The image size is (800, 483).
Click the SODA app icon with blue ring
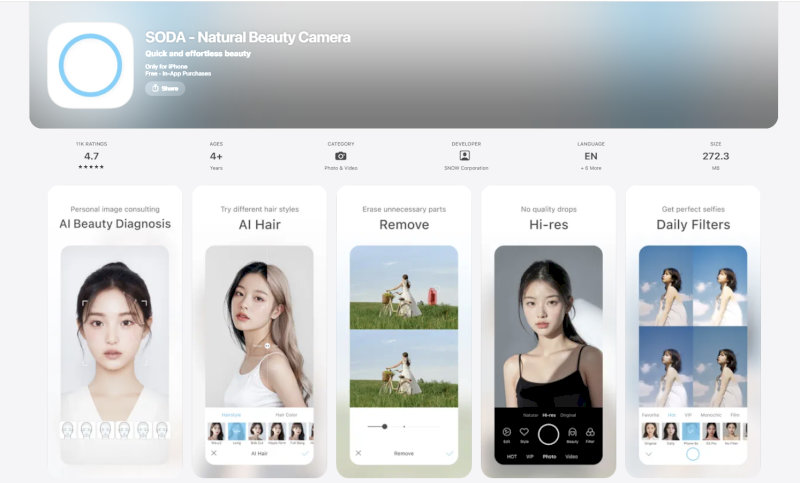90,65
